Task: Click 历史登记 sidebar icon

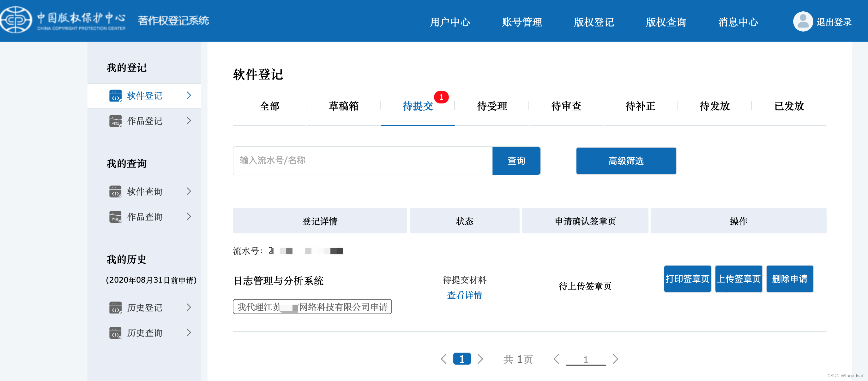Action: tap(115, 308)
